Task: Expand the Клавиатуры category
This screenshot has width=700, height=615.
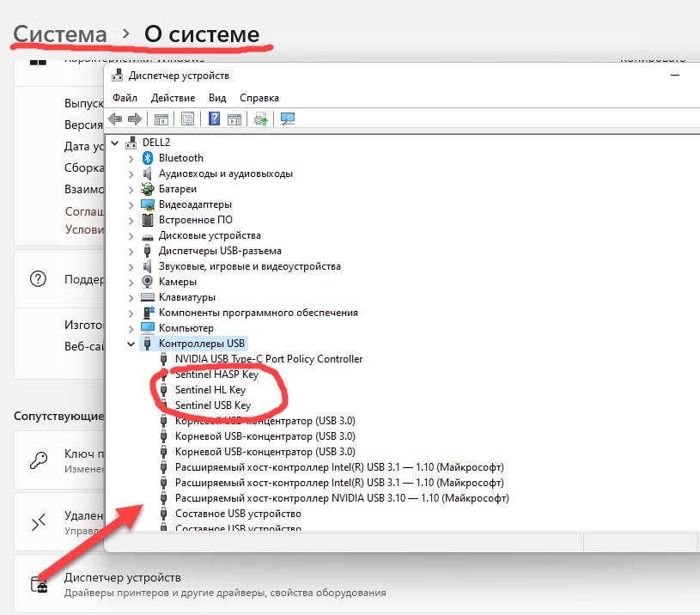Action: point(131,297)
